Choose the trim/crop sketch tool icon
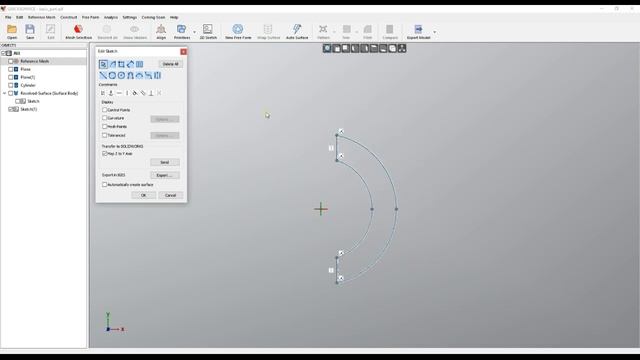Viewport: 640px width, 360px height. tap(121, 64)
